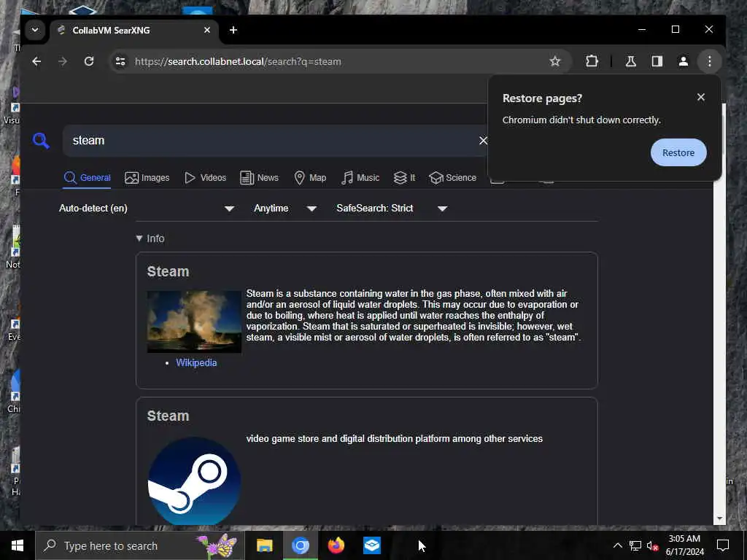The image size is (747, 560).
Task: Show hidden system tray icons
Action: click(617, 545)
